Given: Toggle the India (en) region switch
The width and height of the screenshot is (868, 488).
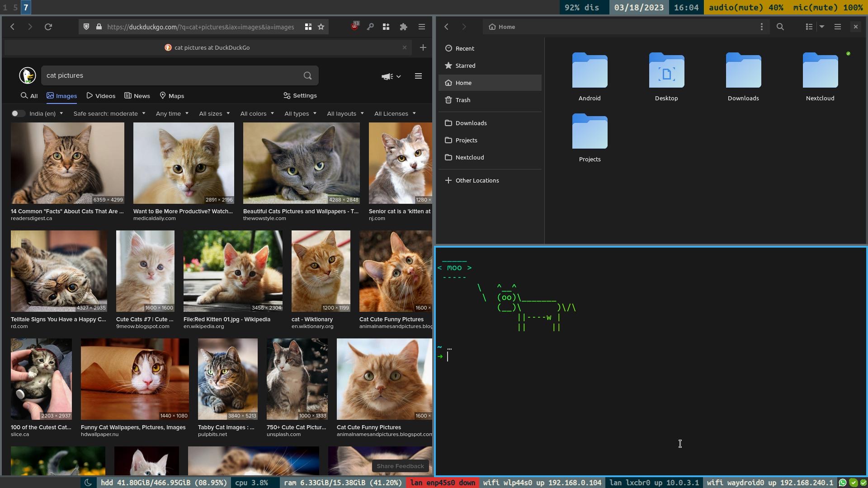Looking at the screenshot, I should pyautogui.click(x=18, y=114).
